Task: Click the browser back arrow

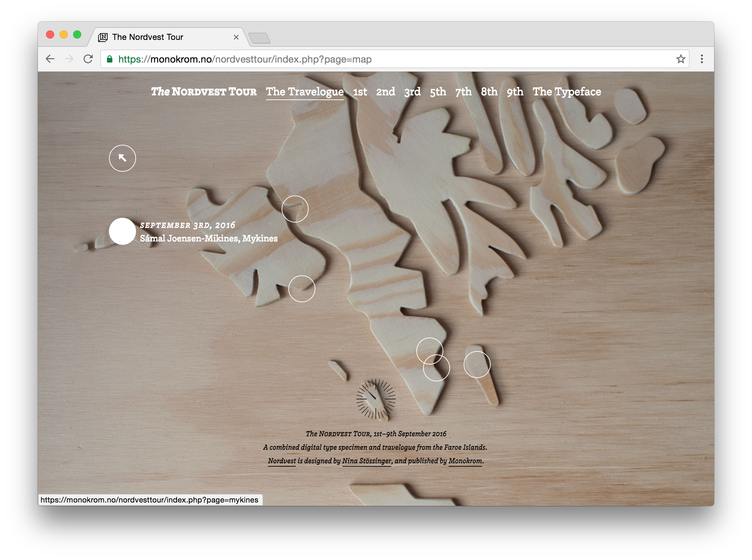Action: 50,59
